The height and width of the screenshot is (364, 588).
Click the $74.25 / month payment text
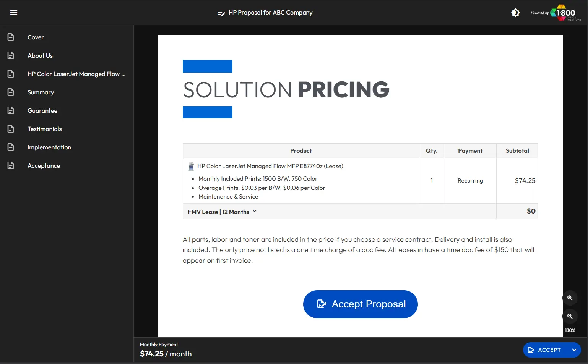tap(166, 354)
